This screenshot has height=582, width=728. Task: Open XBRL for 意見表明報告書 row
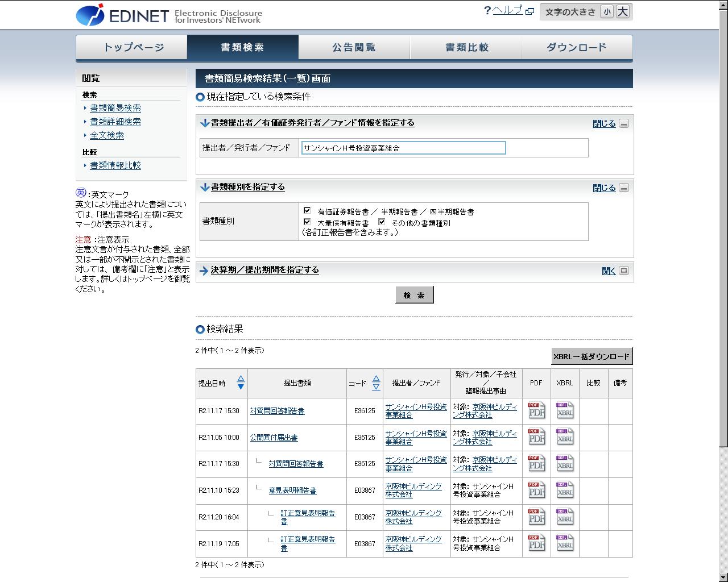565,490
